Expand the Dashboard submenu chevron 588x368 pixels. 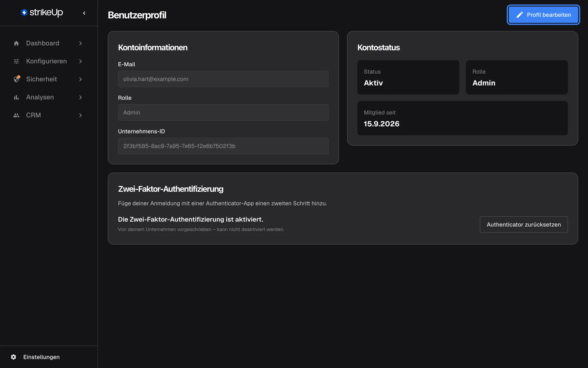[80, 43]
